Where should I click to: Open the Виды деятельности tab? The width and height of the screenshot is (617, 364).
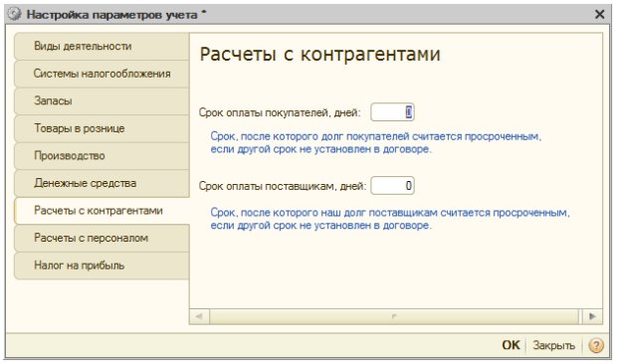point(102,47)
